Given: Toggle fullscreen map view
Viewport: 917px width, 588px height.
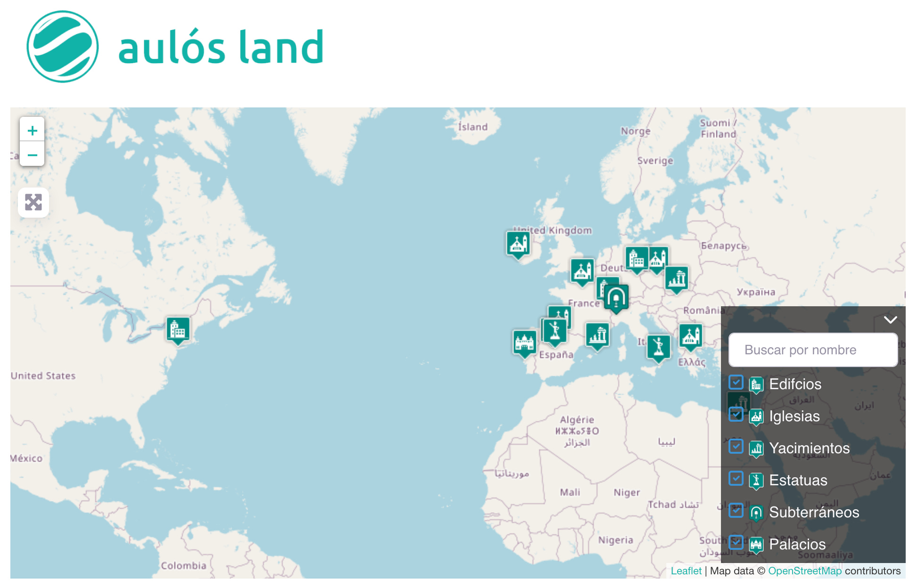Looking at the screenshot, I should [33, 203].
